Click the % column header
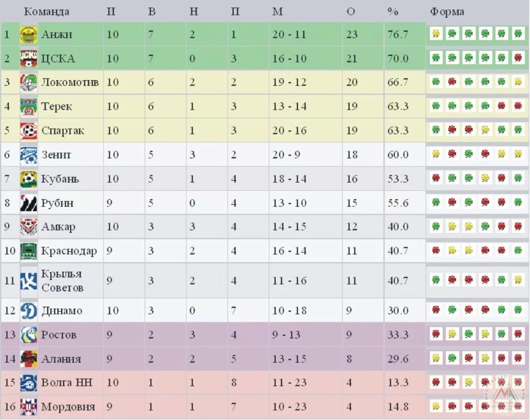This screenshot has height=420, width=530. pos(393,11)
